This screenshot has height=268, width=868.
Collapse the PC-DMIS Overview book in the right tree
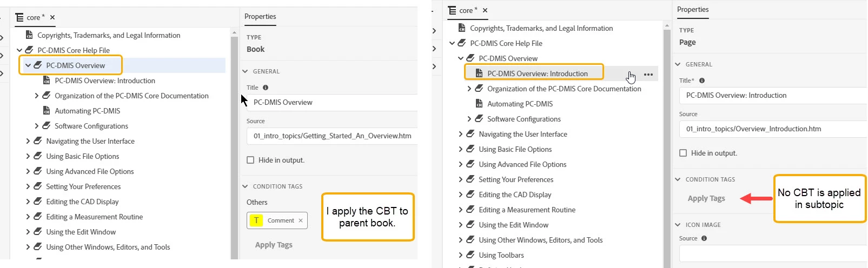coord(461,58)
